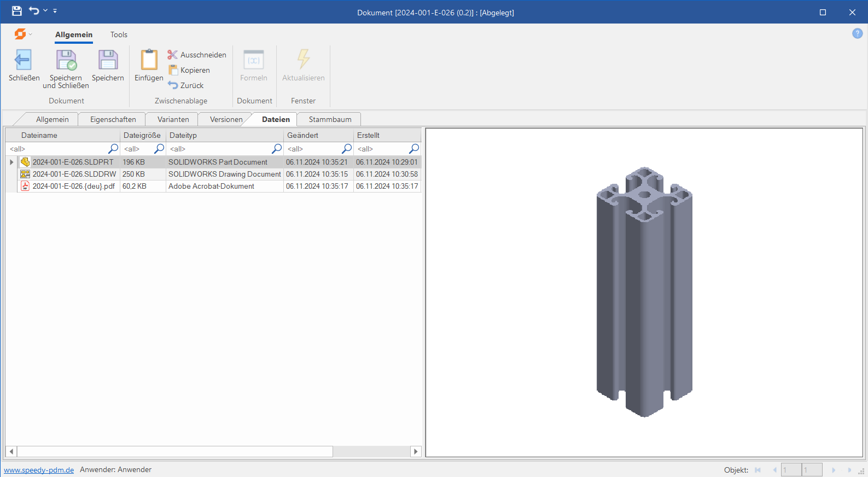Viewport: 868px width, 477px height.
Task: Click the Zurück undo arrow
Action: click(173, 85)
